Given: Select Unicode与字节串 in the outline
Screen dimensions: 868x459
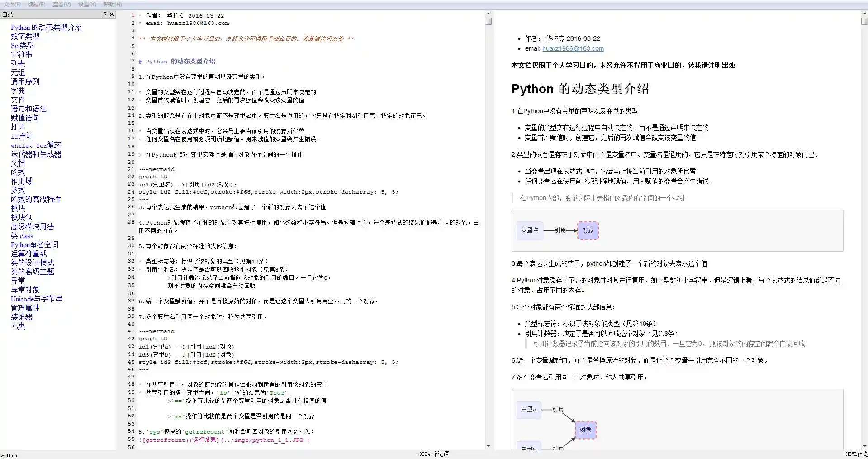Looking at the screenshot, I should click(x=38, y=299).
